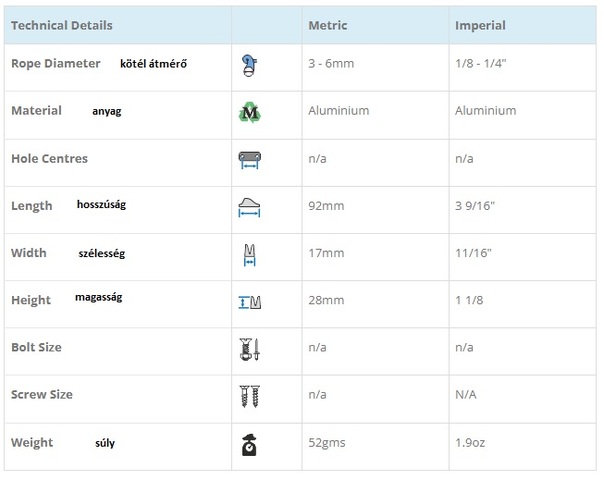
Task: Select the 52gms weight value
Action: coord(329,442)
